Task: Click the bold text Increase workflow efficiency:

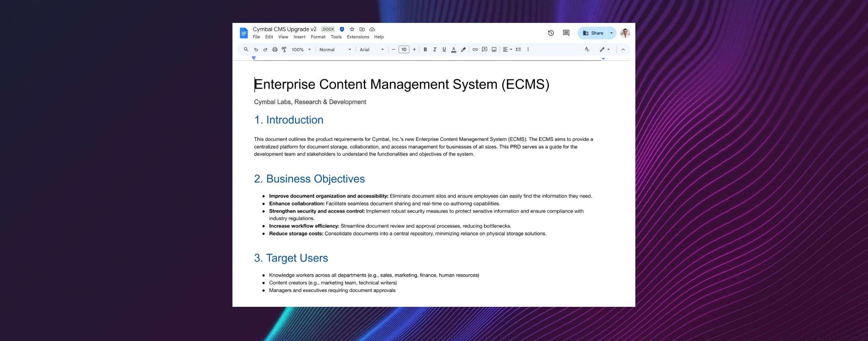Action: point(304,226)
